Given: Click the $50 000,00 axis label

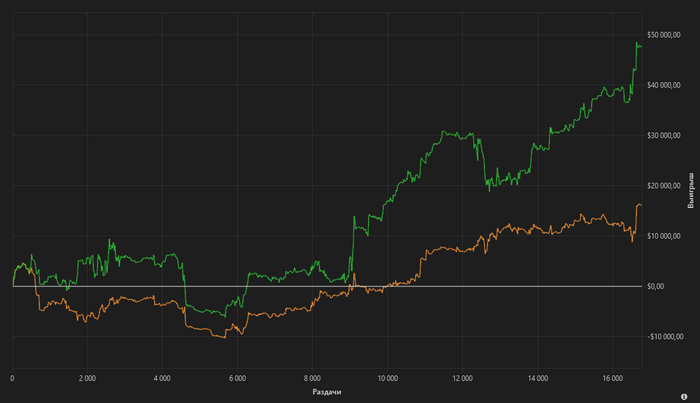Looking at the screenshot, I should click(x=664, y=35).
